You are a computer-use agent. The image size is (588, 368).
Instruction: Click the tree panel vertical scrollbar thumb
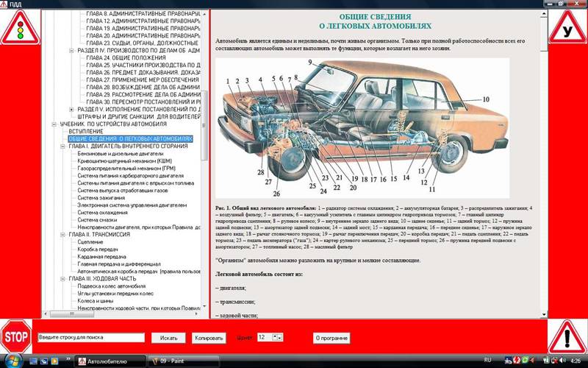204,125
